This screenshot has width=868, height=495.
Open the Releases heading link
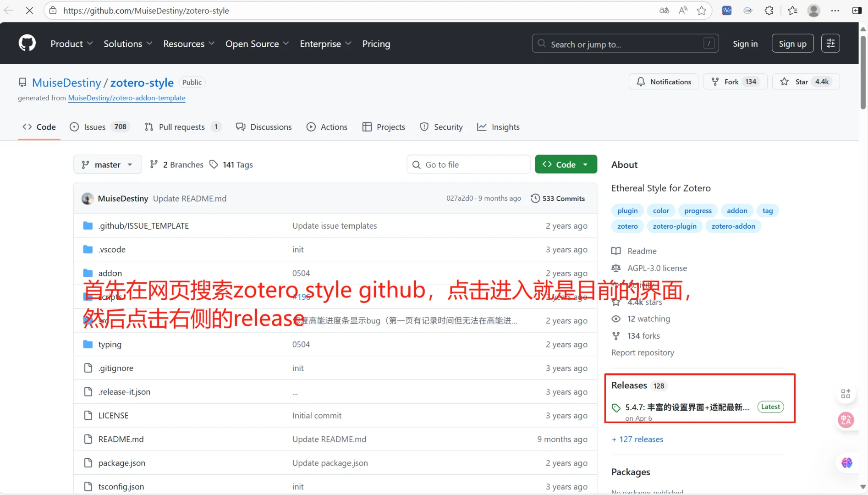click(x=629, y=385)
